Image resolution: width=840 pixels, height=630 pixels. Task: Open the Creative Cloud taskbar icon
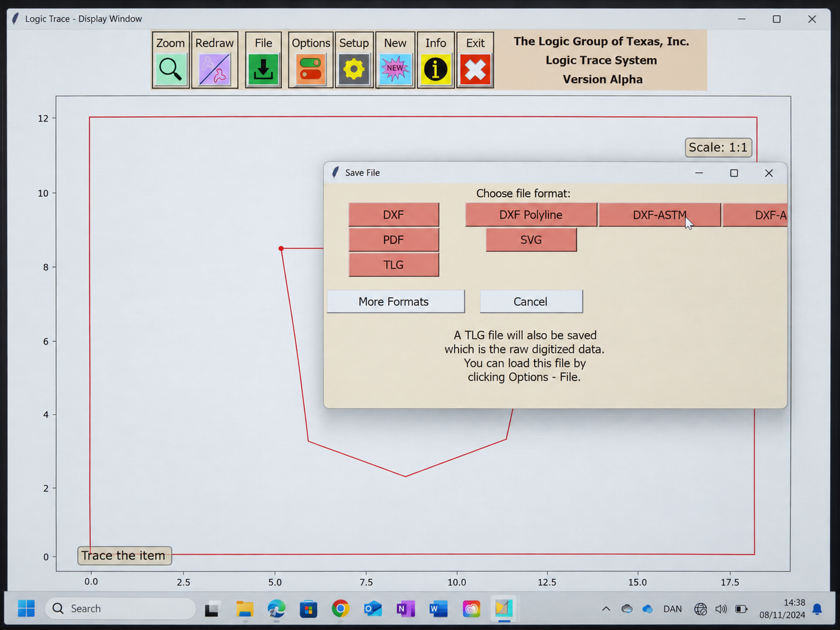point(471,609)
